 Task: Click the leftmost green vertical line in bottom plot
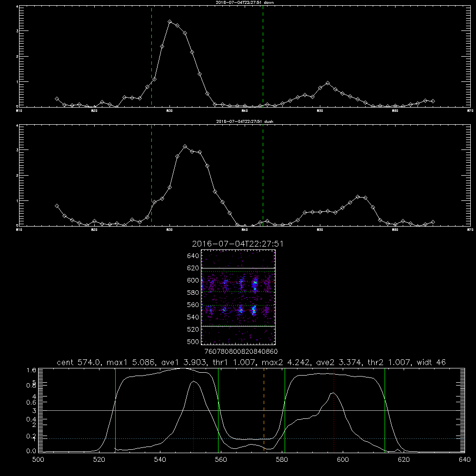click(115, 410)
